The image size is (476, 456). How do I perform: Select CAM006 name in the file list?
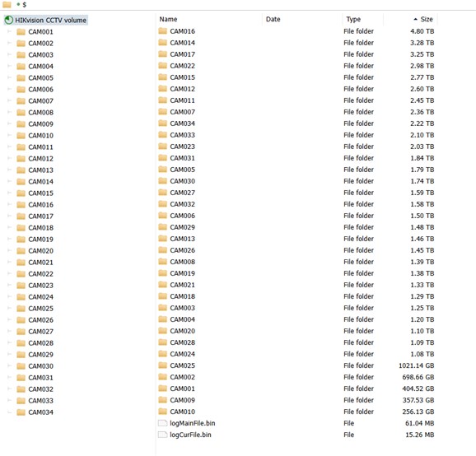tap(183, 216)
